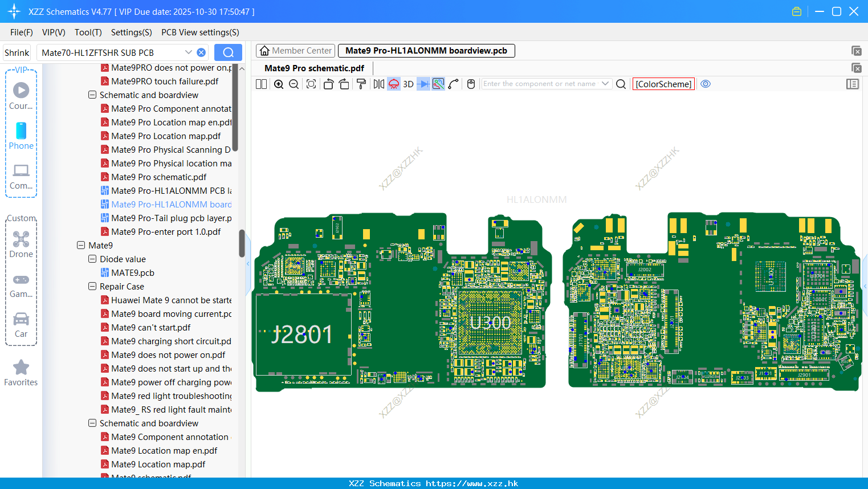Collapse the Diode value folder
Image resolution: width=868 pixels, height=489 pixels.
[92, 259]
